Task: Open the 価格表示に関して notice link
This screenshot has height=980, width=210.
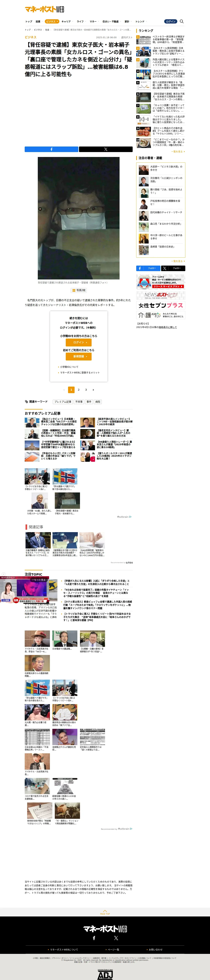Action: [x=168, y=327]
